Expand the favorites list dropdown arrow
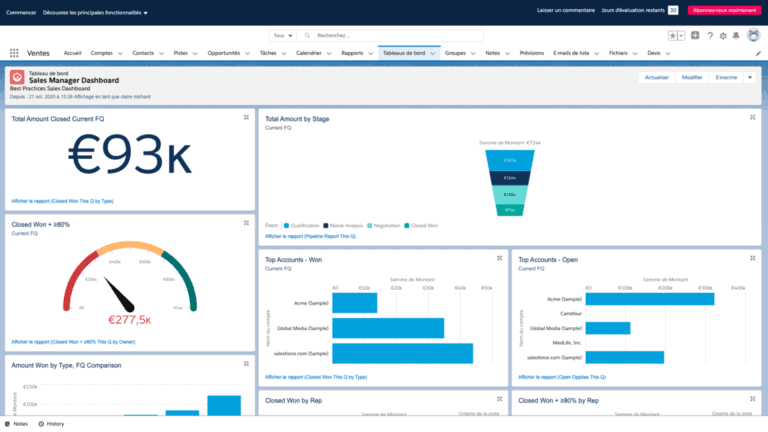Viewport: 768px width, 432px height. point(683,35)
